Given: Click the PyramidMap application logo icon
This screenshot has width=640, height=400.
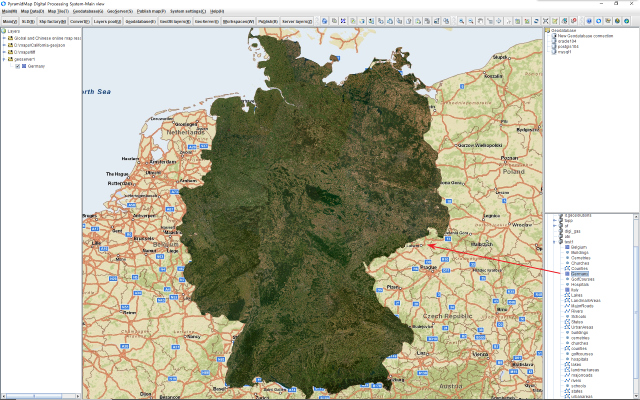Looking at the screenshot, I should click(3, 3).
